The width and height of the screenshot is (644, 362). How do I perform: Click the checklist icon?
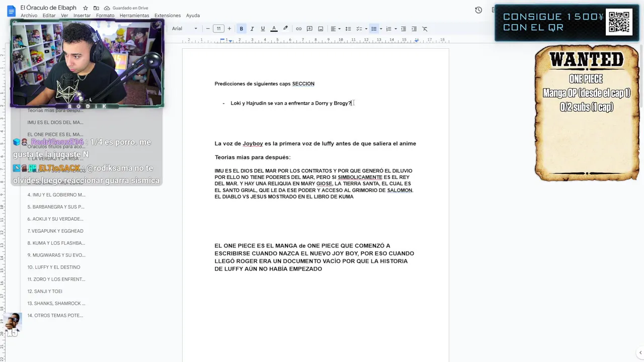click(359, 29)
